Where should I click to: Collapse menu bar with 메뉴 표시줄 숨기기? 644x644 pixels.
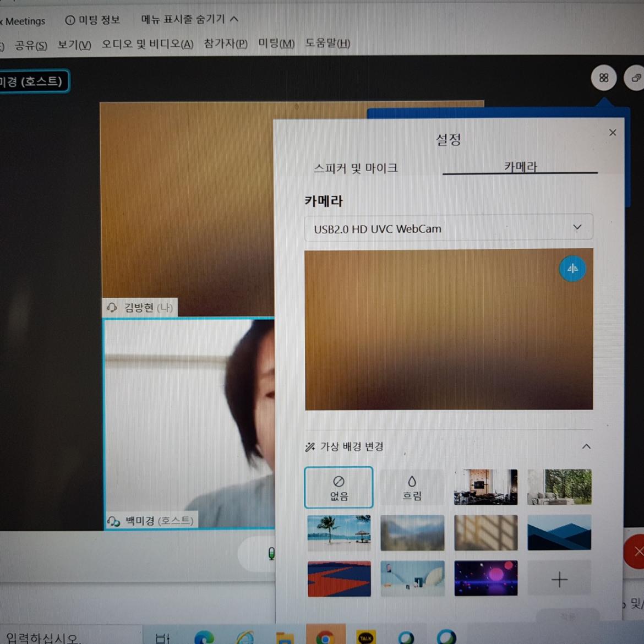pos(189,19)
